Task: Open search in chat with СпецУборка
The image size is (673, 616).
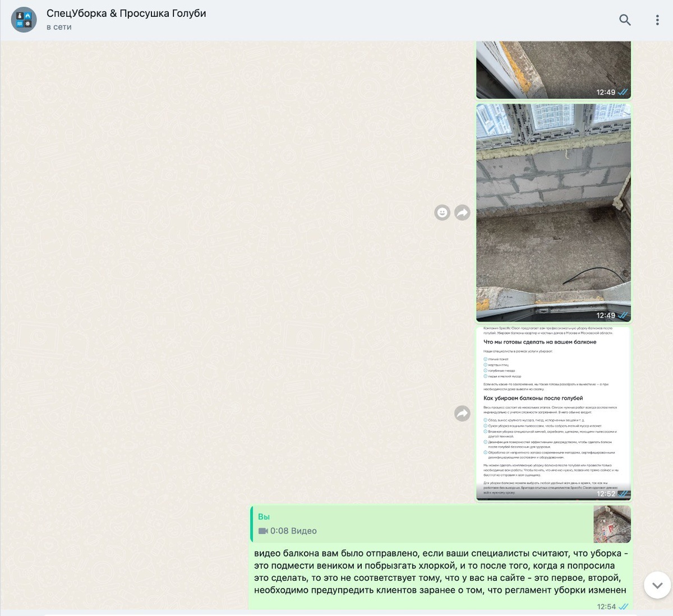Action: pos(625,20)
